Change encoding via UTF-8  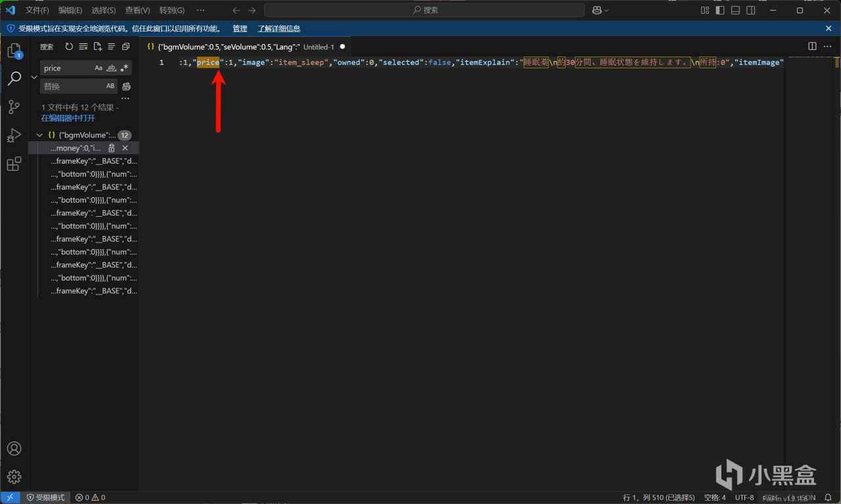[744, 497]
